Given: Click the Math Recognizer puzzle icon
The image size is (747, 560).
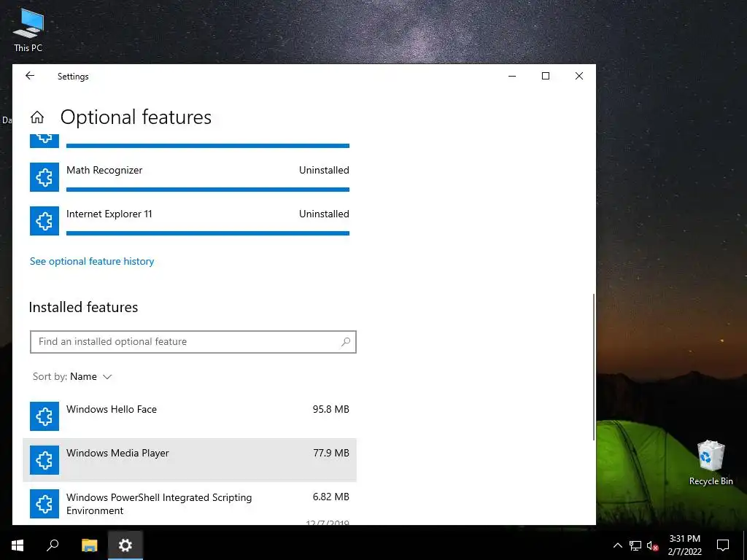Looking at the screenshot, I should click(44, 177).
